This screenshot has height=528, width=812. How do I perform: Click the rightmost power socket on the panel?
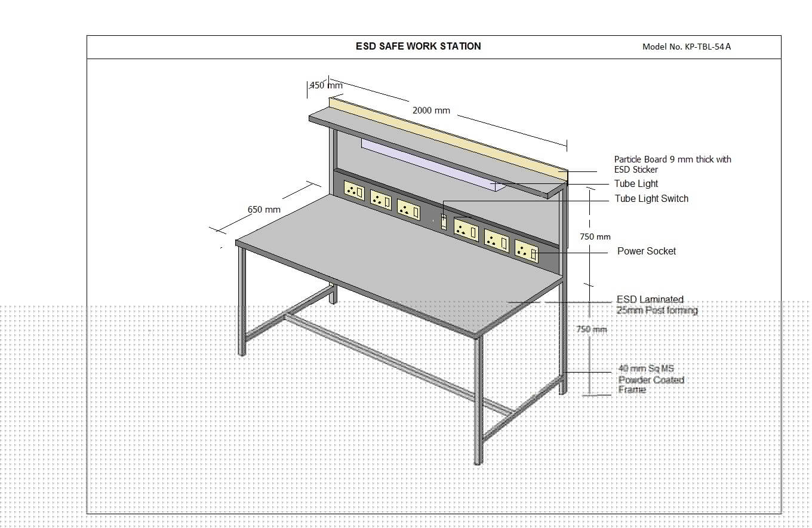click(527, 251)
